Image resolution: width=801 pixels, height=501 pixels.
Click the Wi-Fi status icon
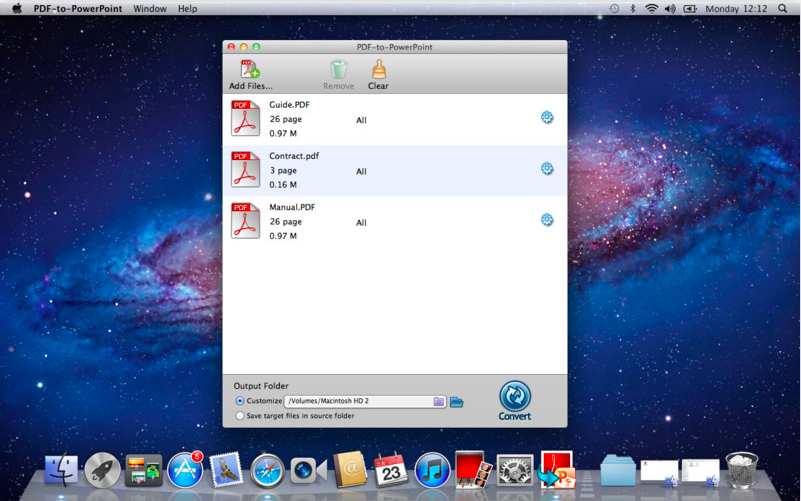pos(651,8)
